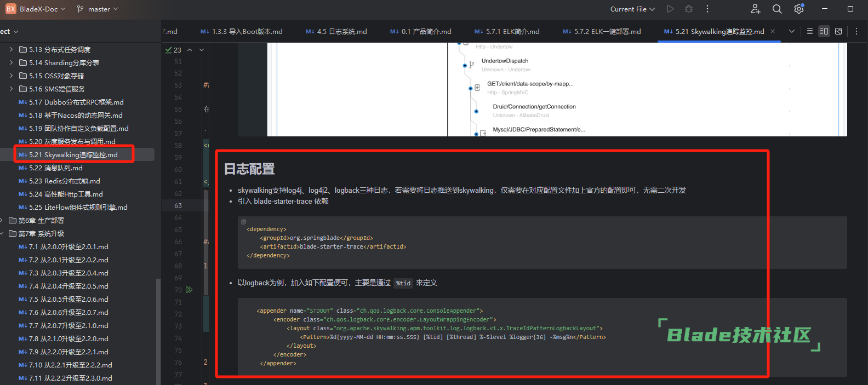Expand the 5.13 分布式任务调度 folder

pos(11,49)
